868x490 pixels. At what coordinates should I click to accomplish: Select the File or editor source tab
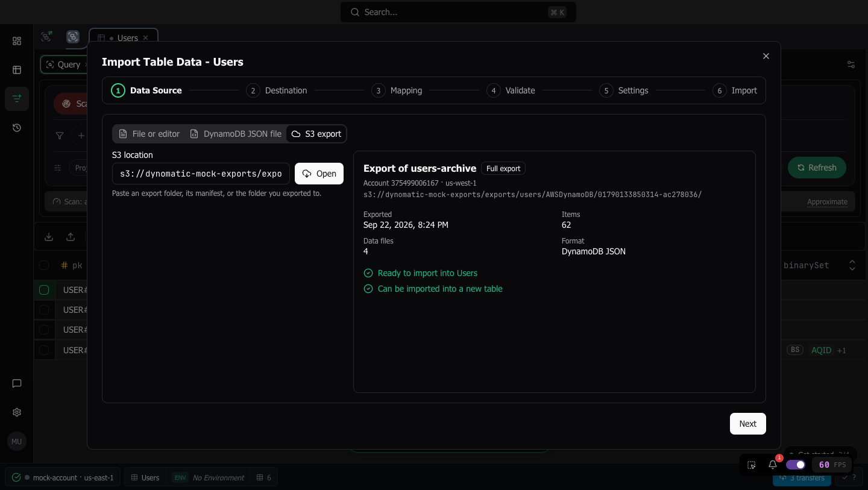(149, 134)
